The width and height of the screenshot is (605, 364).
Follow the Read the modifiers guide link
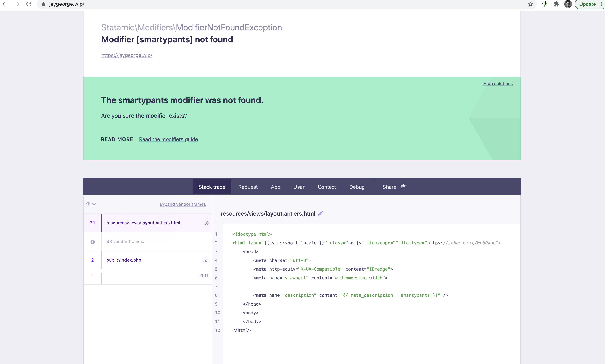point(168,139)
